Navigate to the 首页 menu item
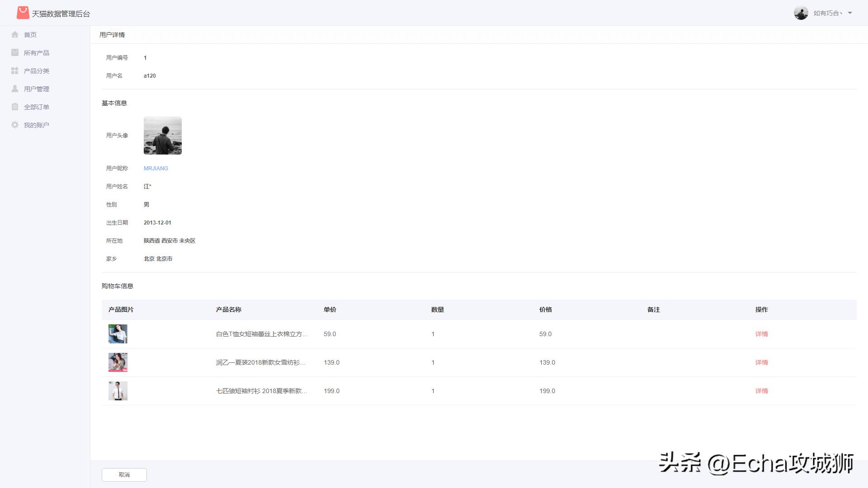This screenshot has height=488, width=868. click(x=29, y=34)
